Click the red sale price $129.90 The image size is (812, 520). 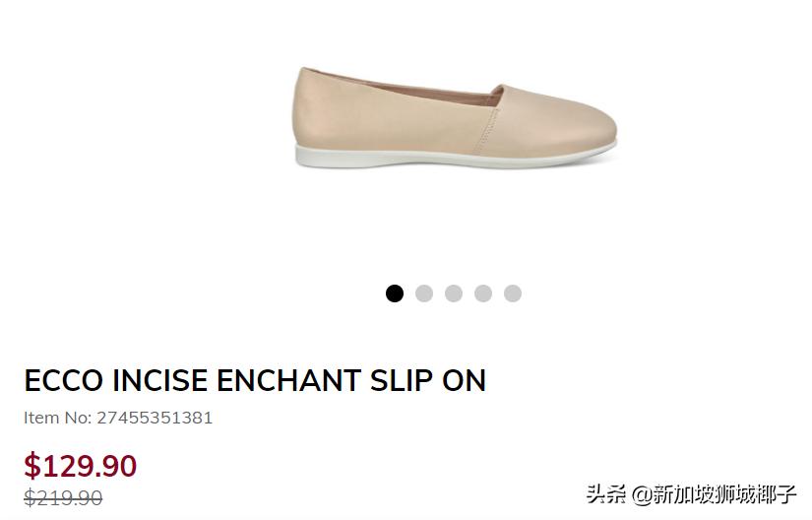click(x=81, y=465)
